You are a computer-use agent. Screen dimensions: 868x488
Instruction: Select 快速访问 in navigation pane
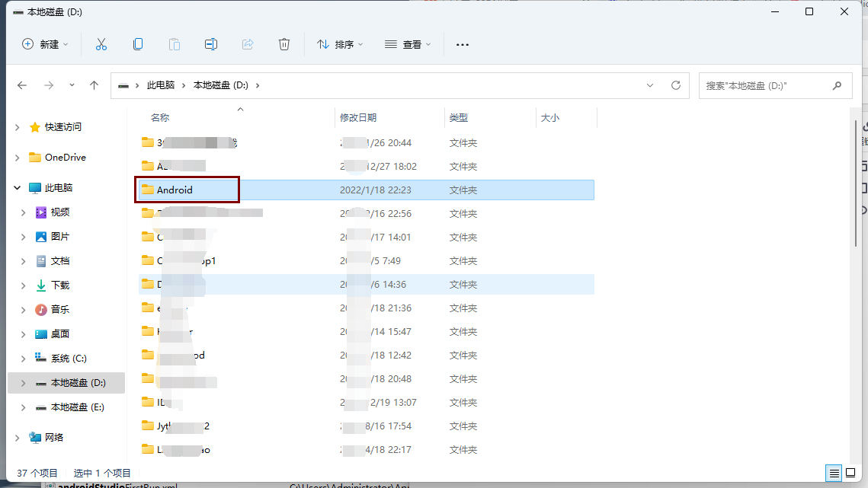click(x=63, y=127)
